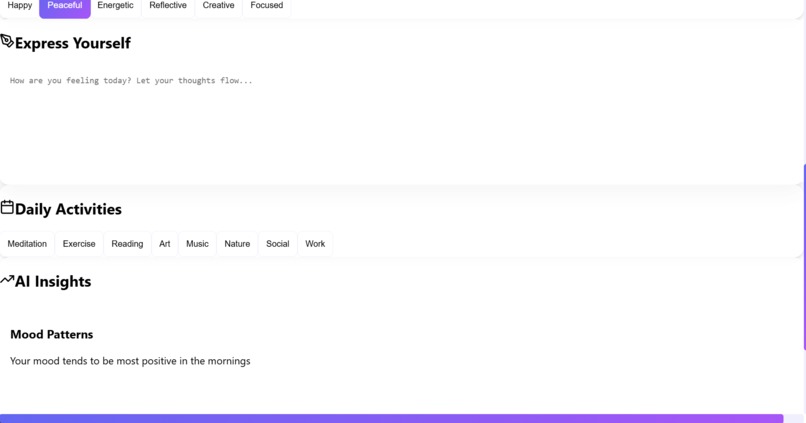Add the Work activity

(315, 244)
